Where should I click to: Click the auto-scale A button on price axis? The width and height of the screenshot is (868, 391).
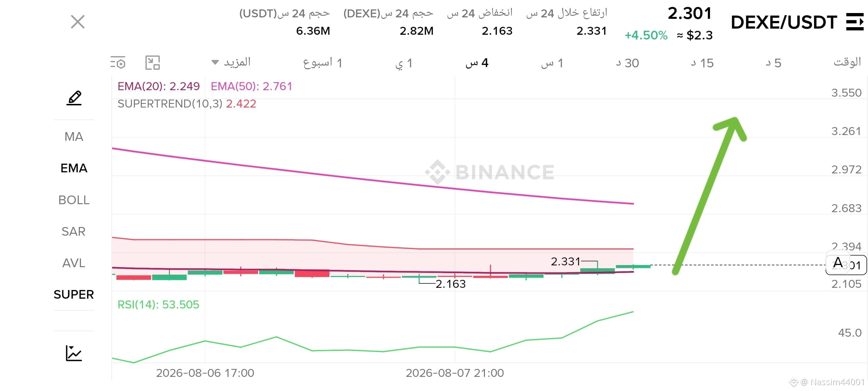coord(838,262)
